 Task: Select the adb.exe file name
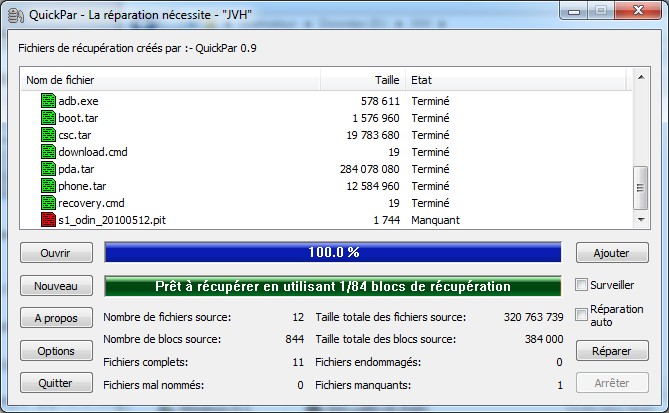pyautogui.click(x=79, y=101)
